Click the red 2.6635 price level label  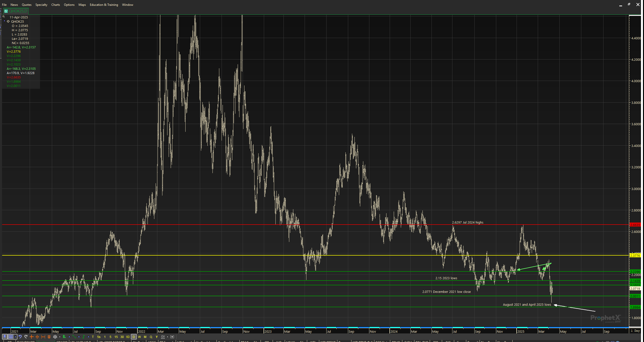[635, 225]
